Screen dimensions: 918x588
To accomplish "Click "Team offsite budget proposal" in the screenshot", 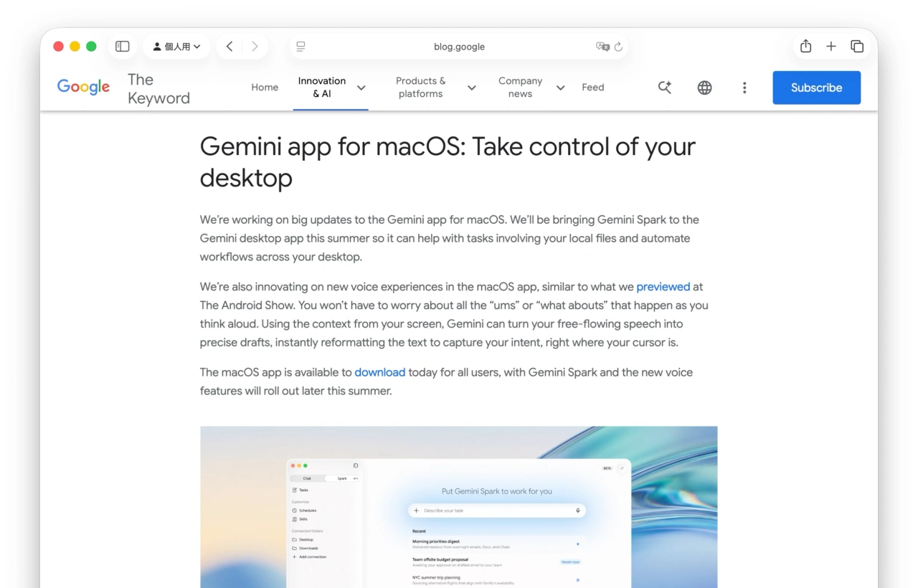I will 440,559.
